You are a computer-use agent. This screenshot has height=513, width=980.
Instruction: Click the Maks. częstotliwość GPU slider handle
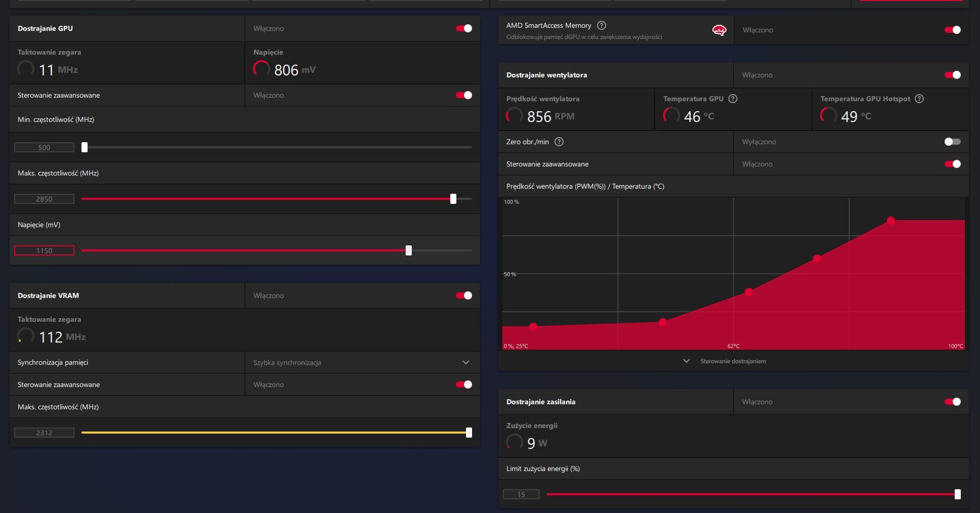click(453, 199)
